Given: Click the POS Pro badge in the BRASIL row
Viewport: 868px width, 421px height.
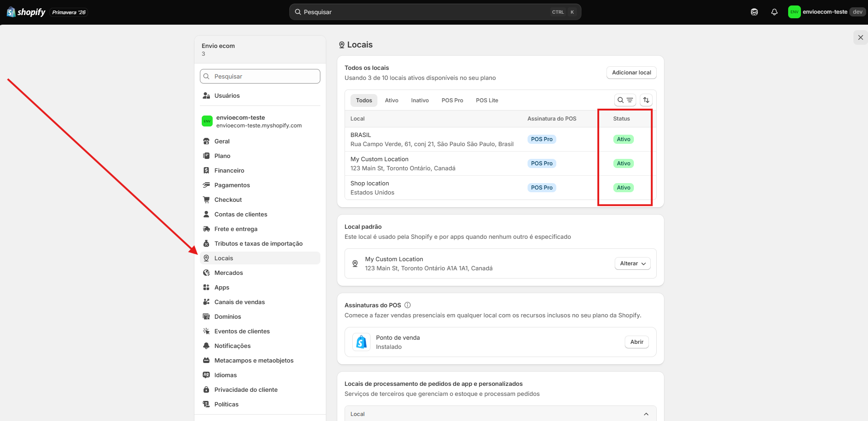Looking at the screenshot, I should 542,139.
